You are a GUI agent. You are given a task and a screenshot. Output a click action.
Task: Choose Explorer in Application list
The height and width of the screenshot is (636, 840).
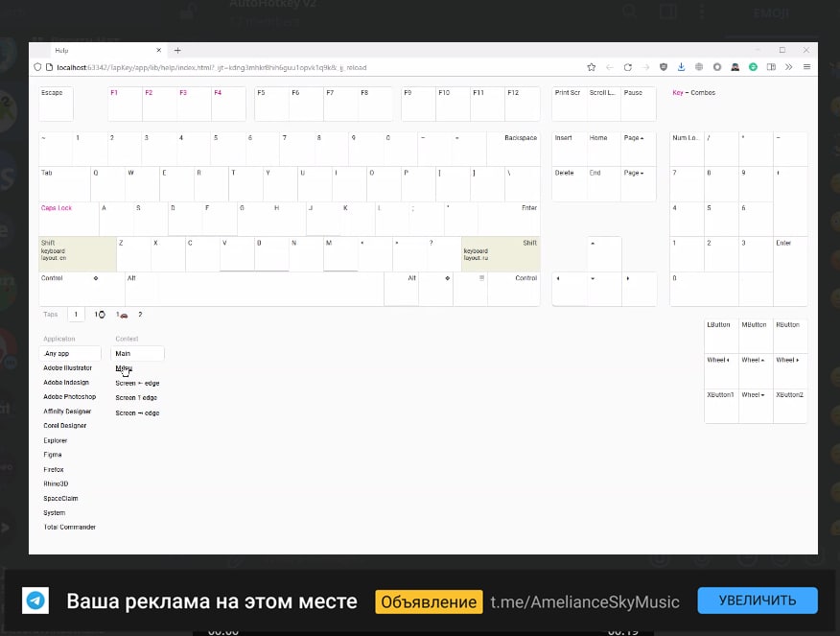coord(56,440)
